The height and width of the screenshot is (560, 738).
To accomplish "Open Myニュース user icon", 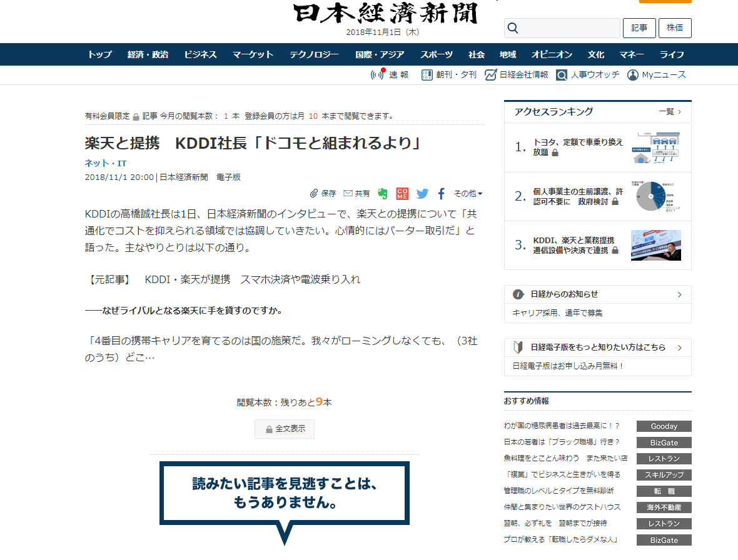I will pyautogui.click(x=632, y=75).
